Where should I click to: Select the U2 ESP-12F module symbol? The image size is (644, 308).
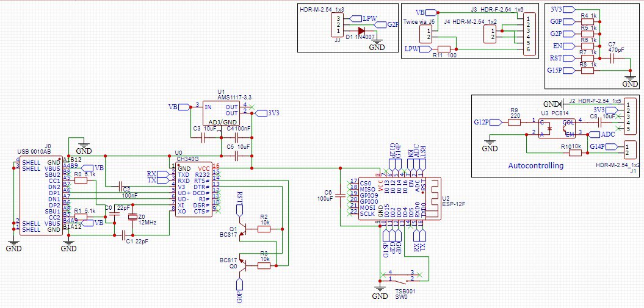tap(399, 199)
